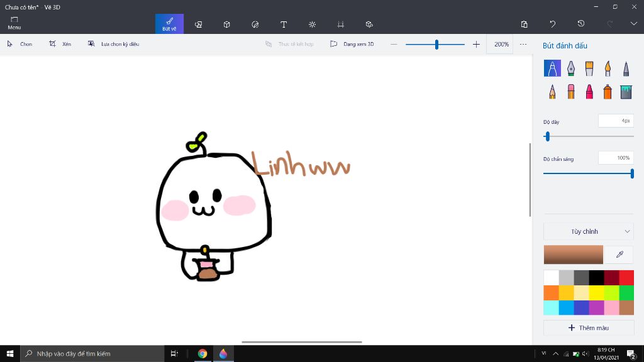
Task: Switch to the Stickers tab
Action: (x=255, y=25)
